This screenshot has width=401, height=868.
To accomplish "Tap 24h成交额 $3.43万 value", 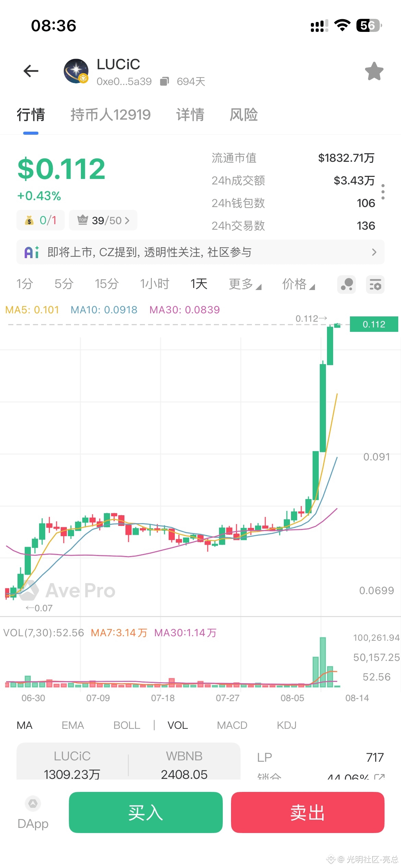I will coord(354,180).
